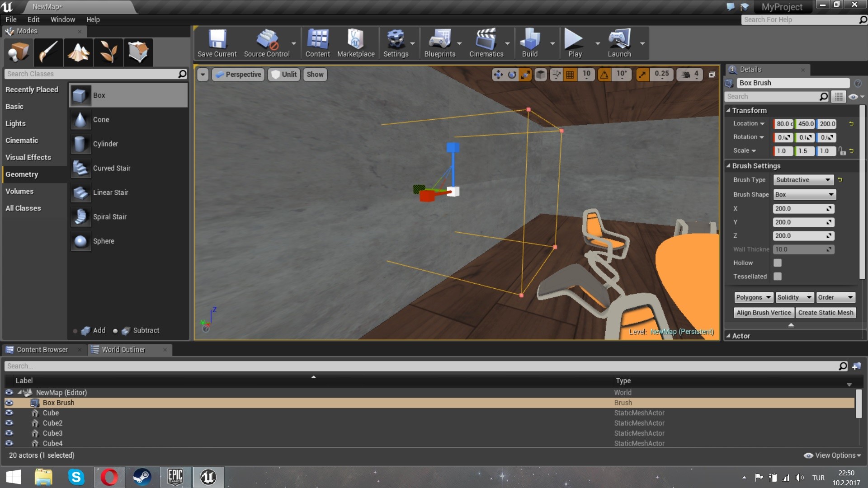Open the Order dropdown
Viewport: 868px width, 488px height.
point(835,297)
